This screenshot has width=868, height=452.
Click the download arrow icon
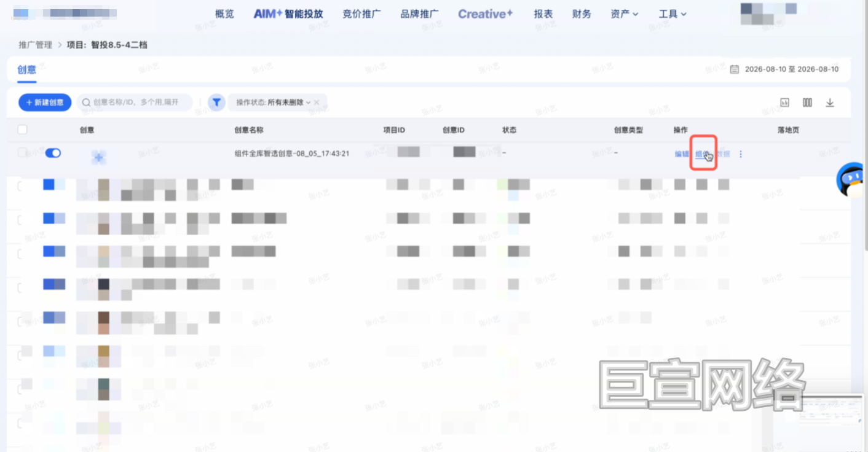(830, 103)
